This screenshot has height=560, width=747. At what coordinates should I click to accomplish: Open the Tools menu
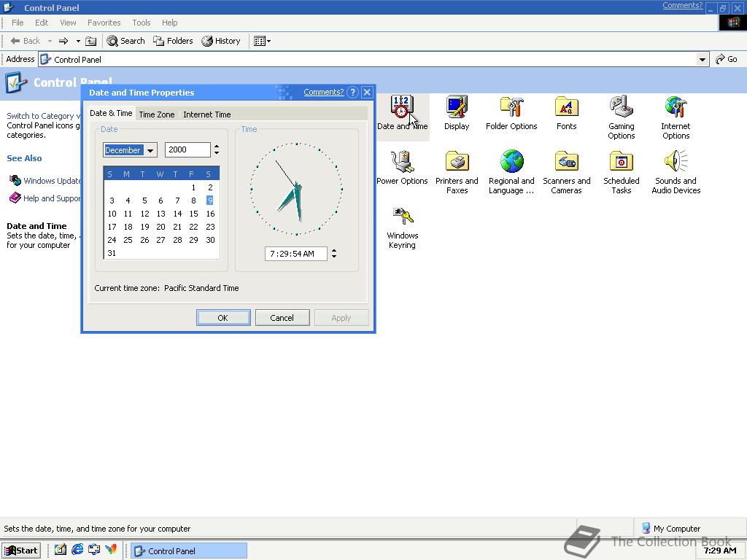[x=141, y=23]
